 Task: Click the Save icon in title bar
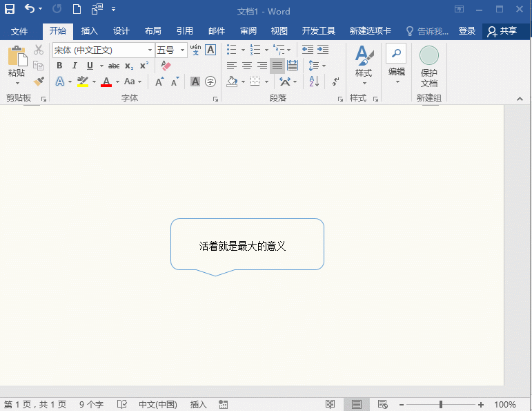[10, 9]
